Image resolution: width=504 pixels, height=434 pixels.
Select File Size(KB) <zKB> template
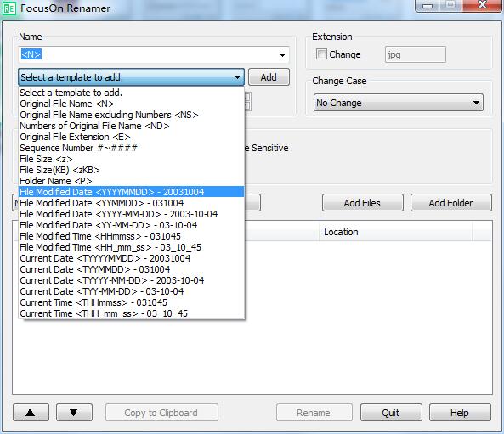pyautogui.click(x=132, y=170)
